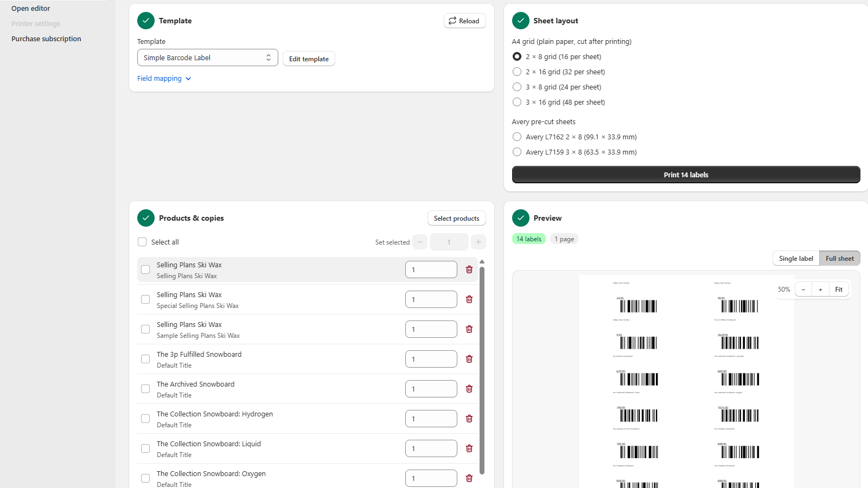Click the 1025.00 barcode in preview
Image resolution: width=868 pixels, height=488 pixels.
[740, 416]
